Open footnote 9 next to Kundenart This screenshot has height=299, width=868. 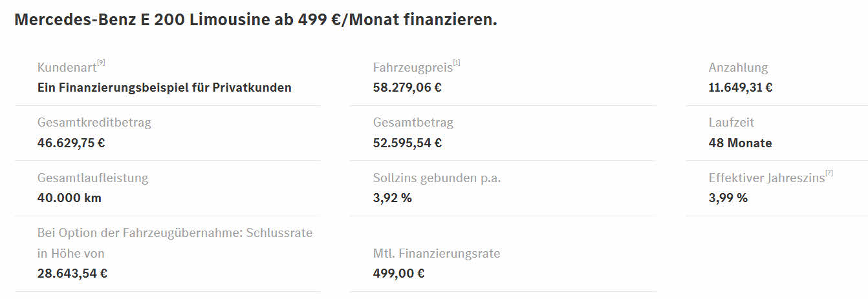coord(101,63)
